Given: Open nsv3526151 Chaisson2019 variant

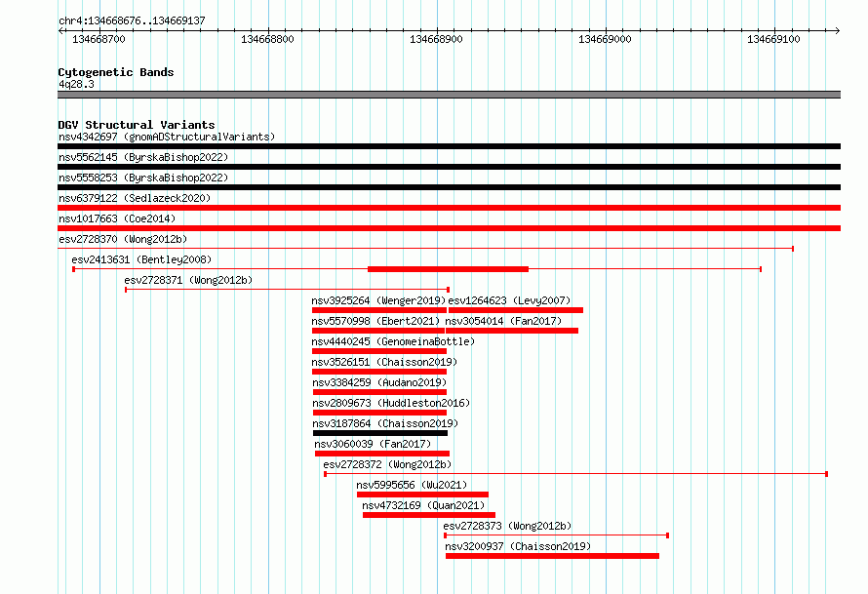Looking at the screenshot, I should 384,362.
